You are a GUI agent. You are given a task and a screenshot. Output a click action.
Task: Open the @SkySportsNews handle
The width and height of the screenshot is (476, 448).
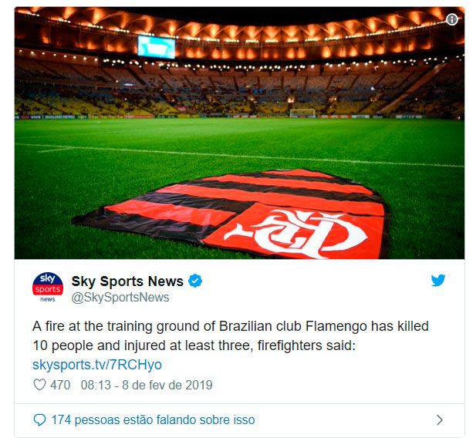coord(120,297)
